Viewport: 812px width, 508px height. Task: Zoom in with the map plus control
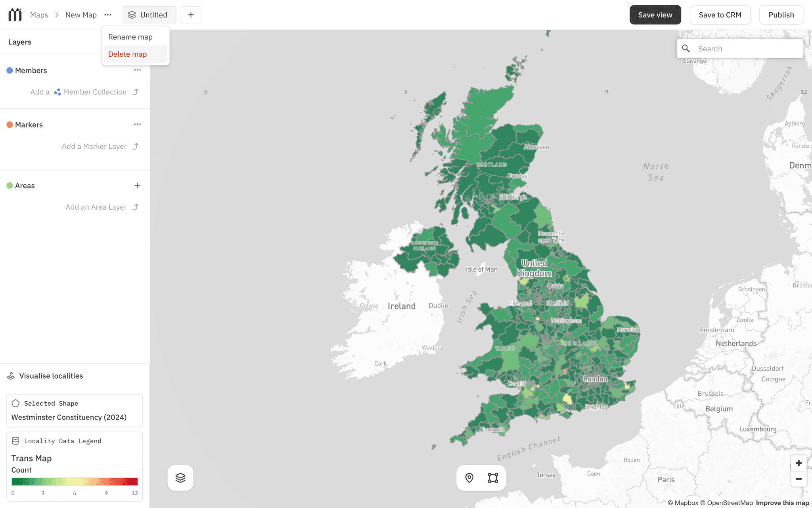tap(799, 463)
